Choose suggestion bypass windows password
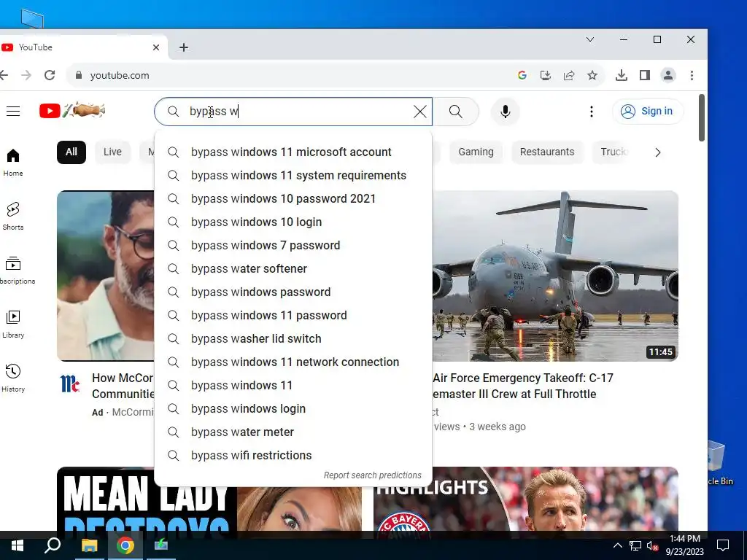Screen dimensions: 747x560 (x=293, y=292)
